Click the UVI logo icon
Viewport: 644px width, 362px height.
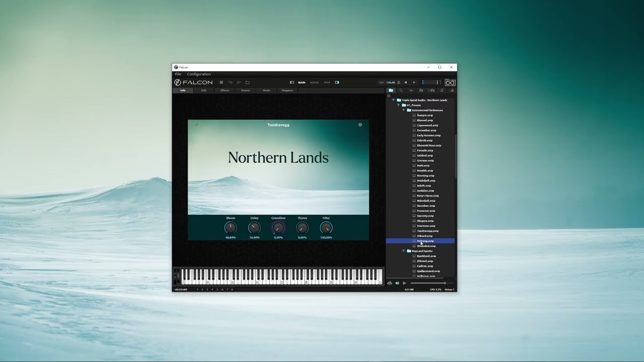[x=450, y=82]
